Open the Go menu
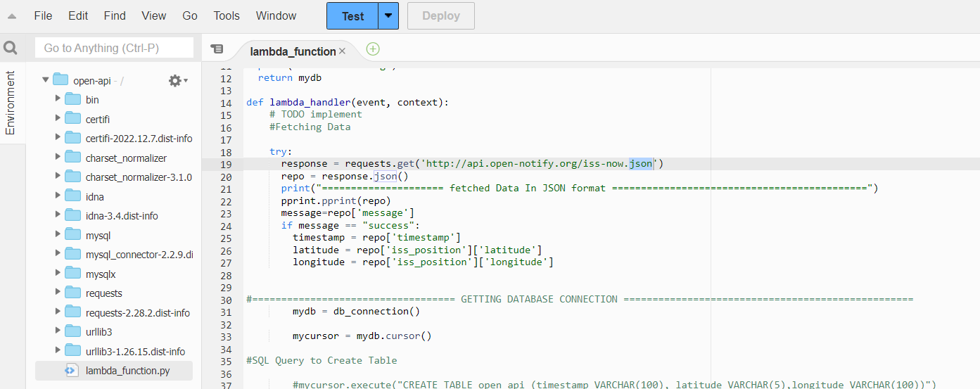 190,15
